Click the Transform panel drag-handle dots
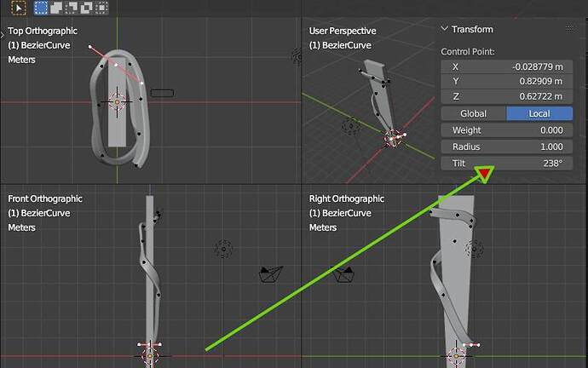 pyautogui.click(x=569, y=28)
